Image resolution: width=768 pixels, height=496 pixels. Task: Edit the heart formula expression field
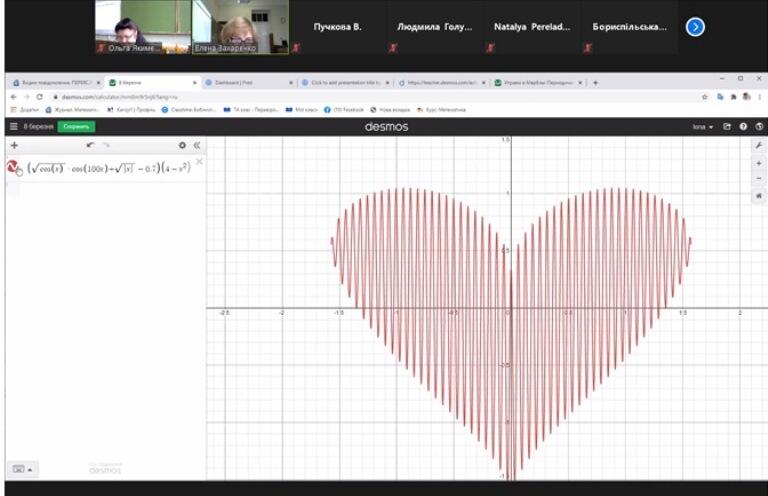click(x=109, y=168)
